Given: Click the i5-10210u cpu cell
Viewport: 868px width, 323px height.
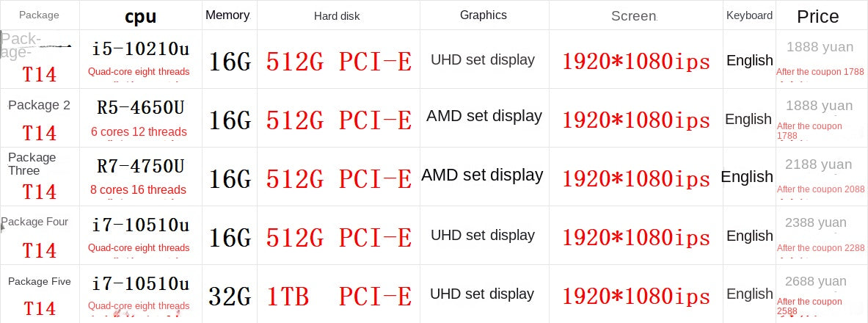Looking at the screenshot, I should coord(140,49).
